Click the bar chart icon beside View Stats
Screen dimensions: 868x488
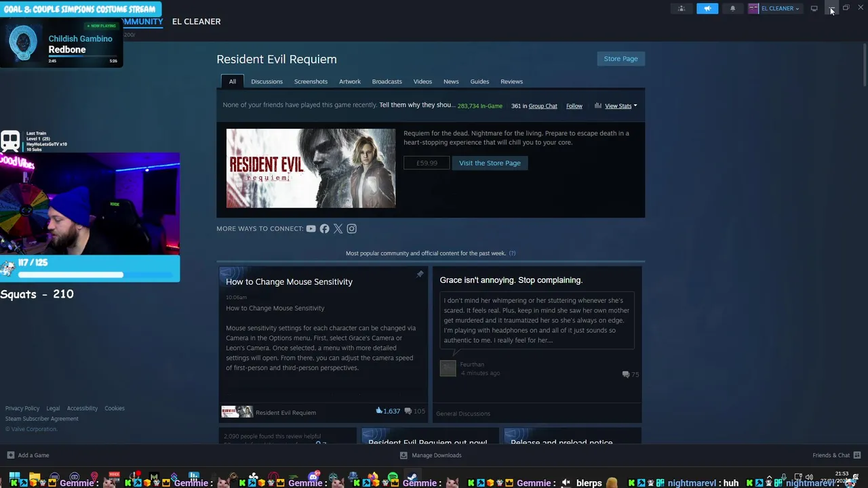597,106
